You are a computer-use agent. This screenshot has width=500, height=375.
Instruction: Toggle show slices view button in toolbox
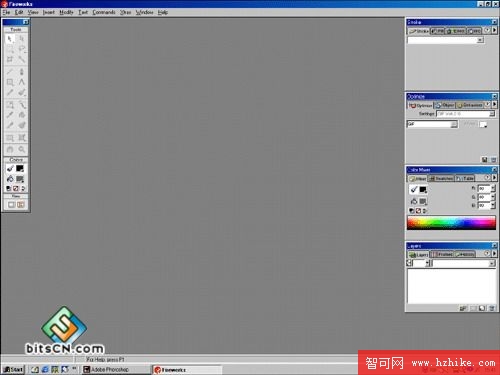coord(21,205)
